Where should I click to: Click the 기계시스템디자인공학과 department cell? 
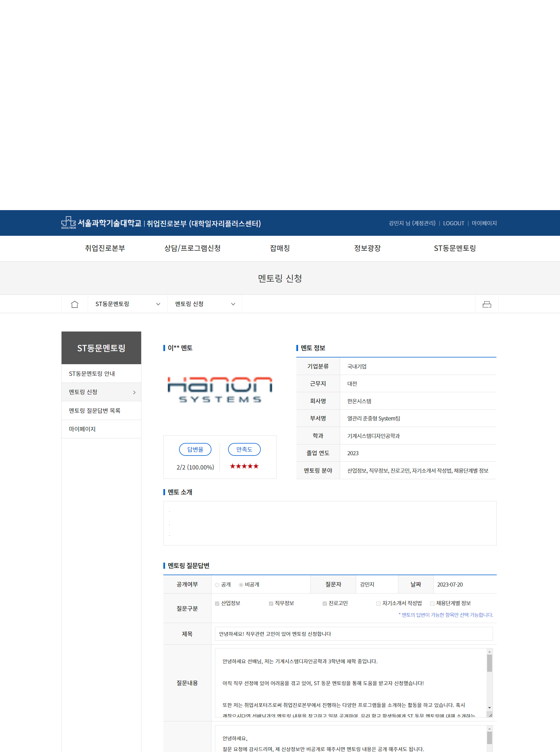[418, 436]
